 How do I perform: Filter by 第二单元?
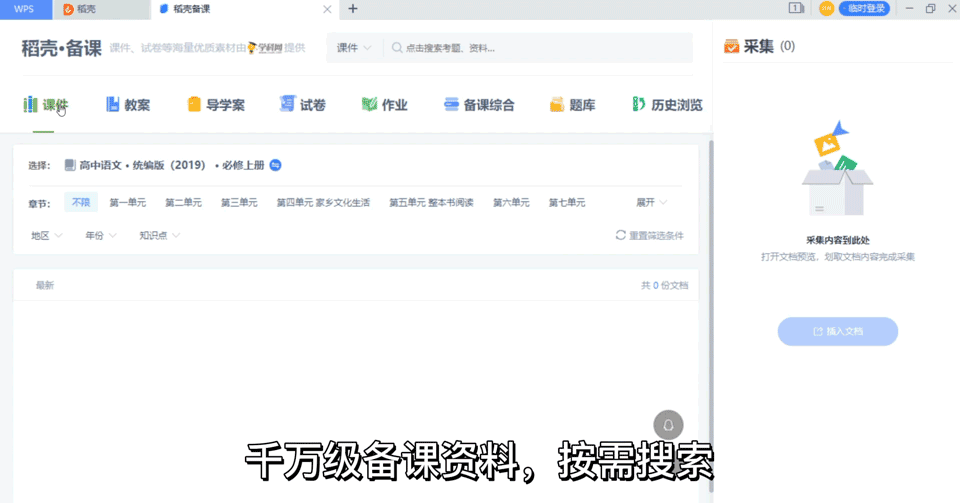click(x=183, y=203)
